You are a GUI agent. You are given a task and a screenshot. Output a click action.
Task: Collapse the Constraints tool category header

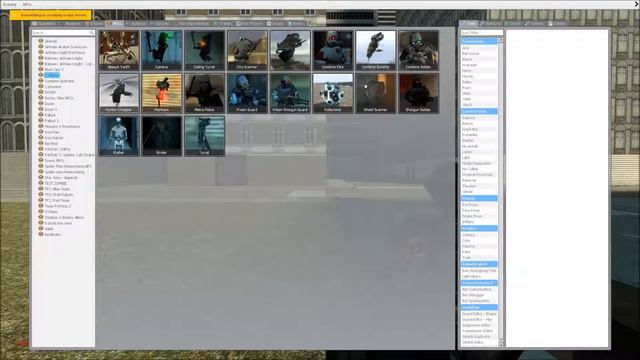pyautogui.click(x=479, y=41)
